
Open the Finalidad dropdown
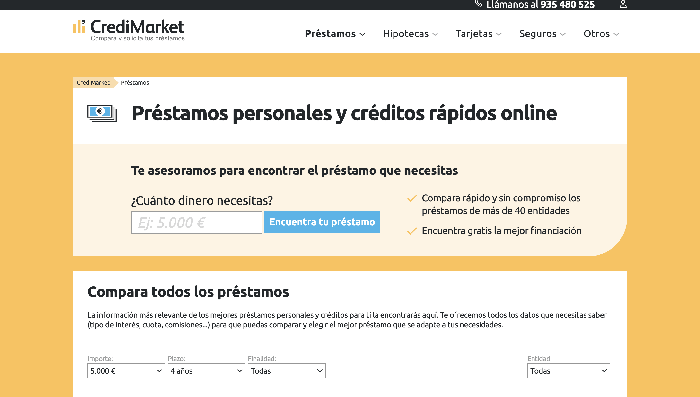(287, 371)
